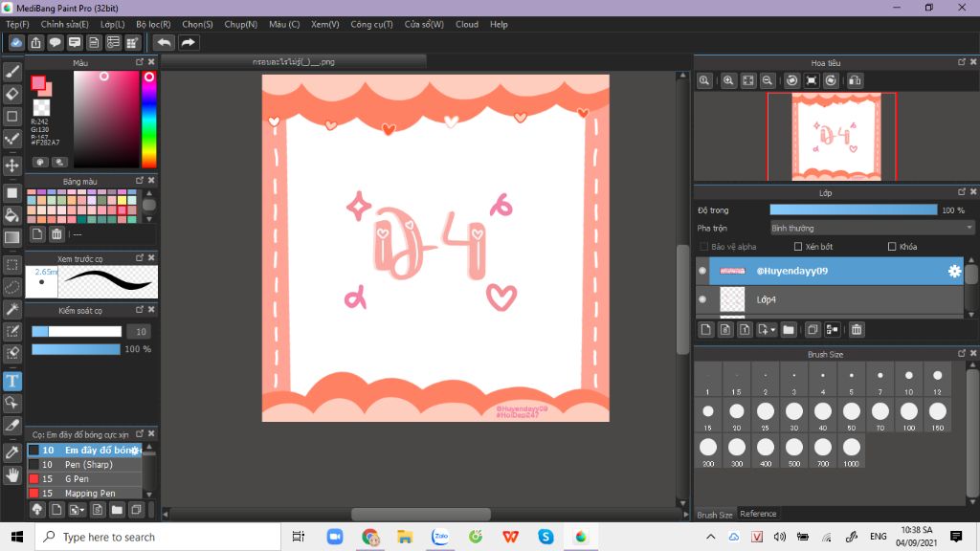Screen dimensions: 980x551
Task: Open Skype from the taskbar
Action: (546, 537)
